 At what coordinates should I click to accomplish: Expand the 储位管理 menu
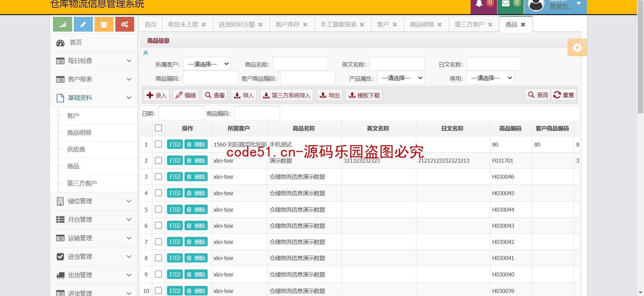tap(94, 201)
